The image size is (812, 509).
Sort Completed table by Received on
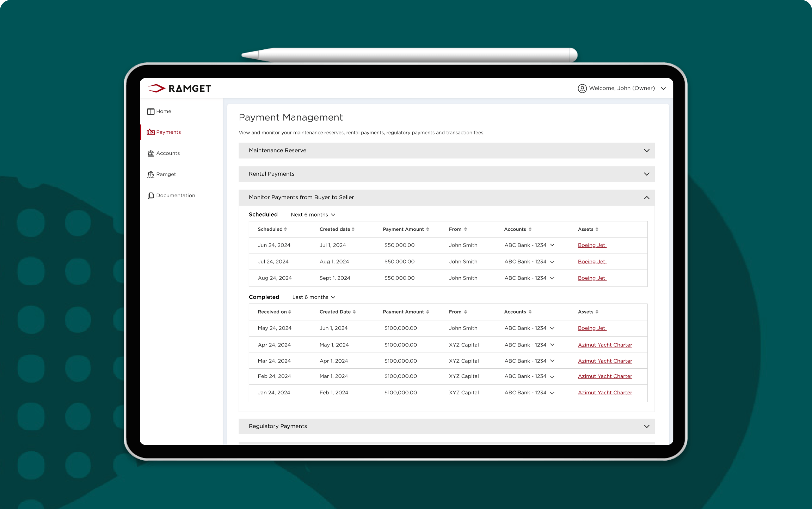(290, 312)
